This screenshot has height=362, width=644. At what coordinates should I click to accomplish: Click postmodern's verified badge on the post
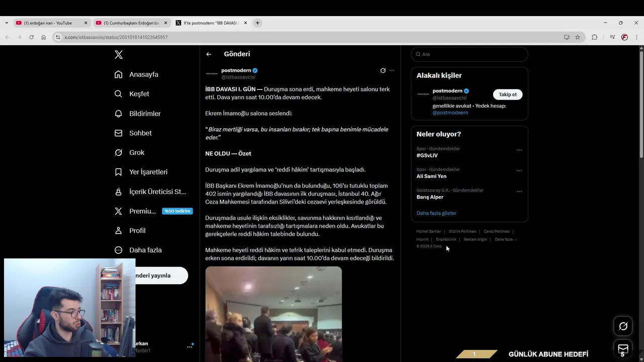pos(255,70)
